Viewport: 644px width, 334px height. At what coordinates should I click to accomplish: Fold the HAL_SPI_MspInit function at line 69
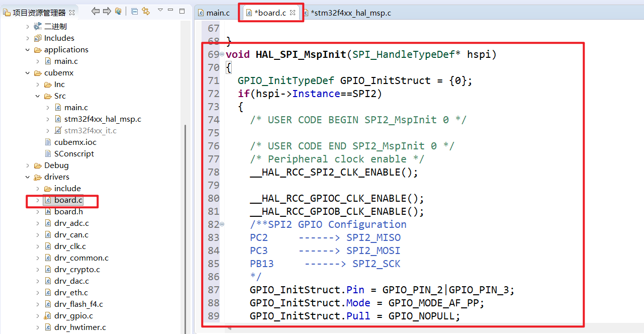pyautogui.click(x=222, y=54)
